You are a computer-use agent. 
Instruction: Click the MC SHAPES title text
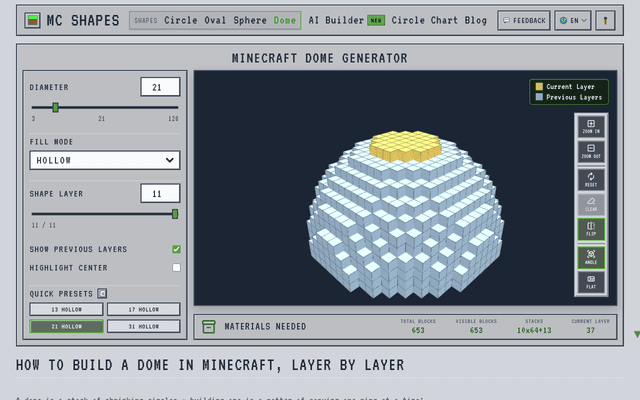[x=83, y=20]
